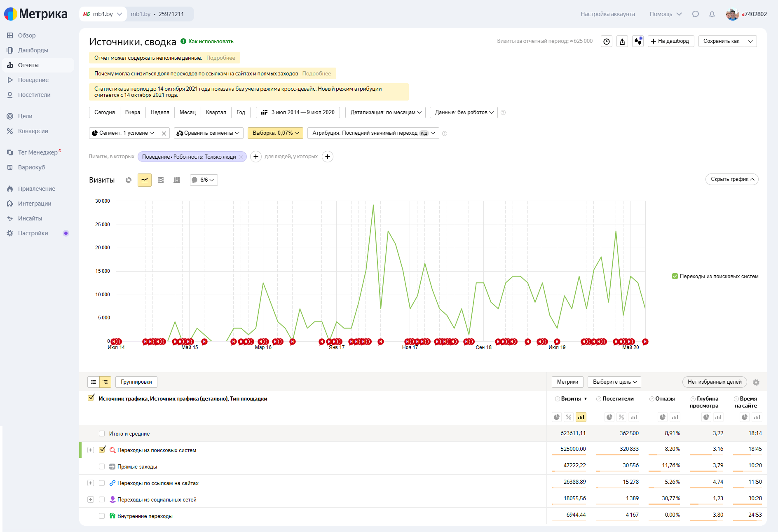Check the 'Прямые заходы' row checkbox
The width and height of the screenshot is (778, 532).
[102, 466]
